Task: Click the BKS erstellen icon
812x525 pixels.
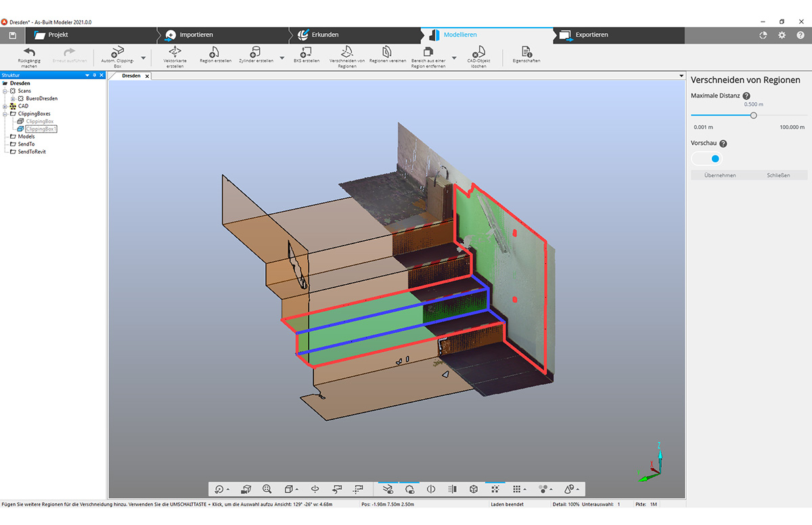Action: [x=306, y=54]
